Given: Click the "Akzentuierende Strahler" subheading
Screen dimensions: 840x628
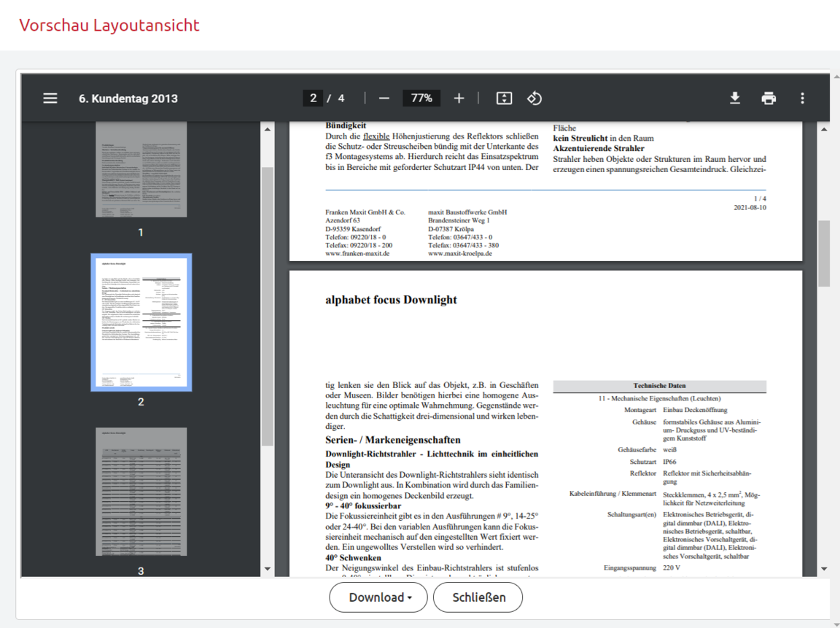Looking at the screenshot, I should click(x=599, y=148).
